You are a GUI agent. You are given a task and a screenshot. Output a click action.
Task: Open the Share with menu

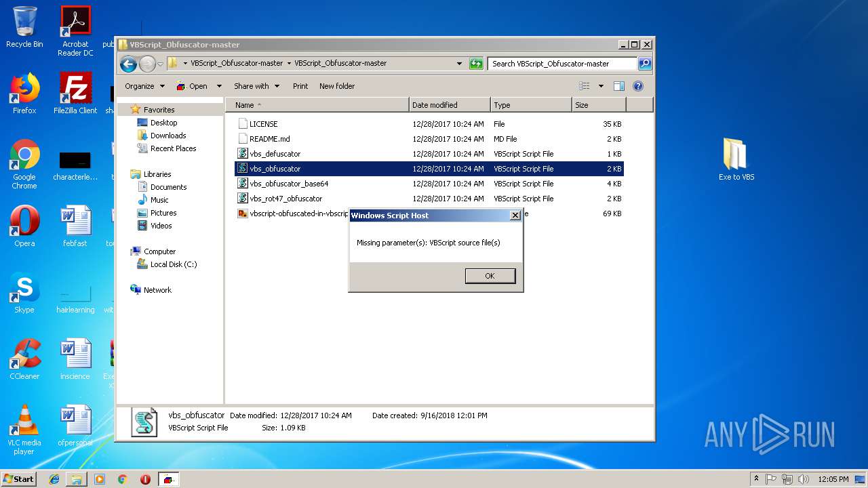(x=256, y=86)
